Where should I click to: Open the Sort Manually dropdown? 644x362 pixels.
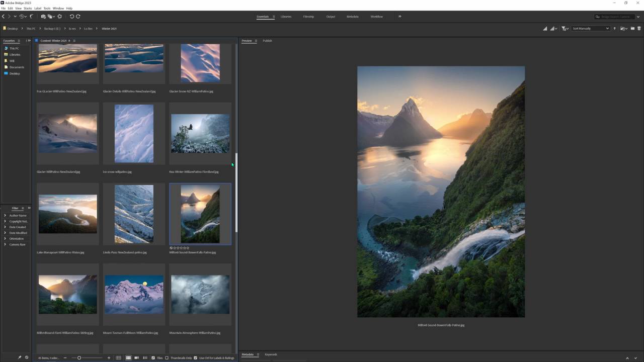(591, 29)
